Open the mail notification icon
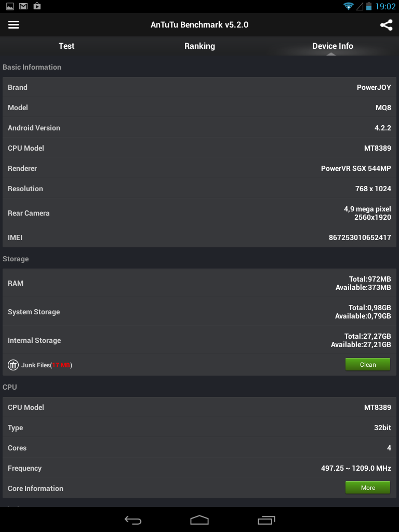Screen dimensions: 399x532 [x=23, y=6]
